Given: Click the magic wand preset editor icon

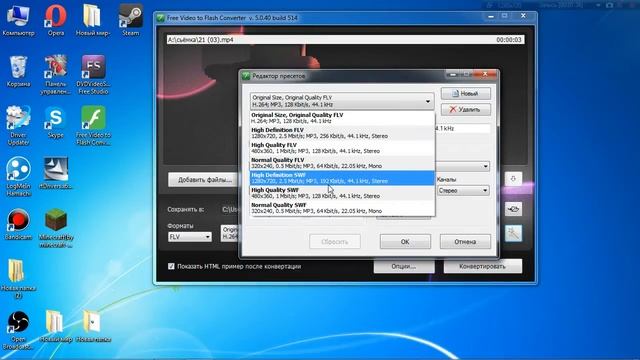Looking at the screenshot, I should tap(513, 233).
